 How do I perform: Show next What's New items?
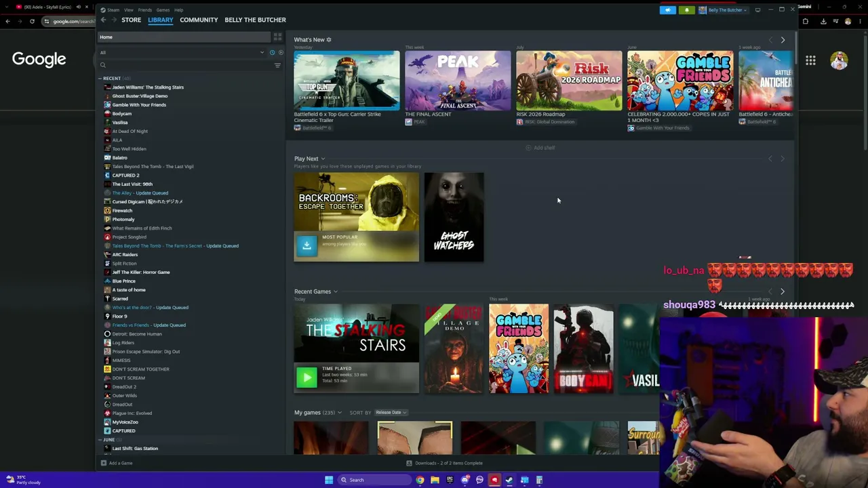(x=783, y=40)
